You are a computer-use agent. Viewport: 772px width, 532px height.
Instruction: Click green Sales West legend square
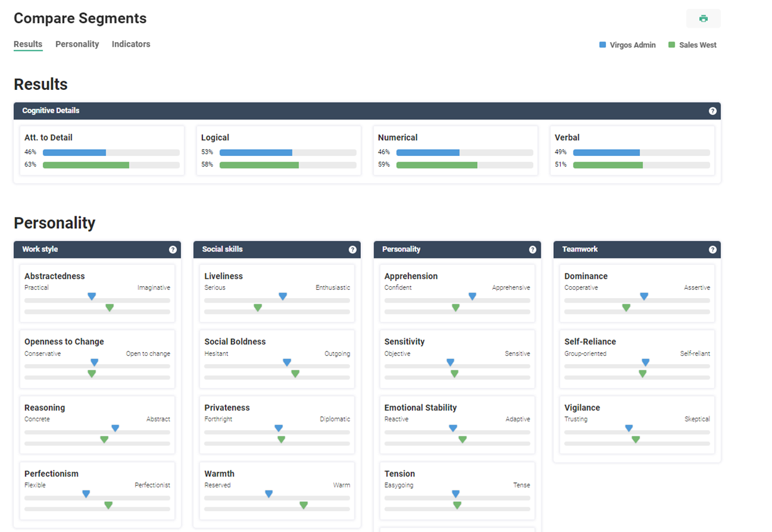tap(671, 45)
